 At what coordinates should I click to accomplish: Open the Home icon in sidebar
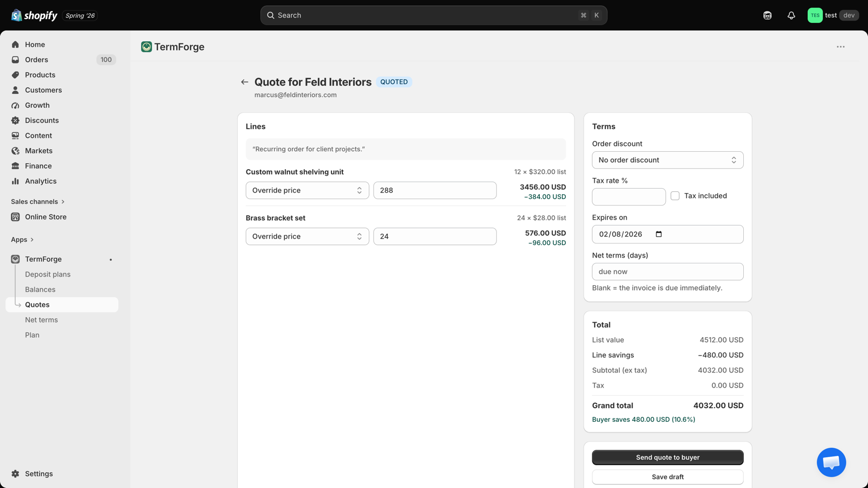point(15,44)
